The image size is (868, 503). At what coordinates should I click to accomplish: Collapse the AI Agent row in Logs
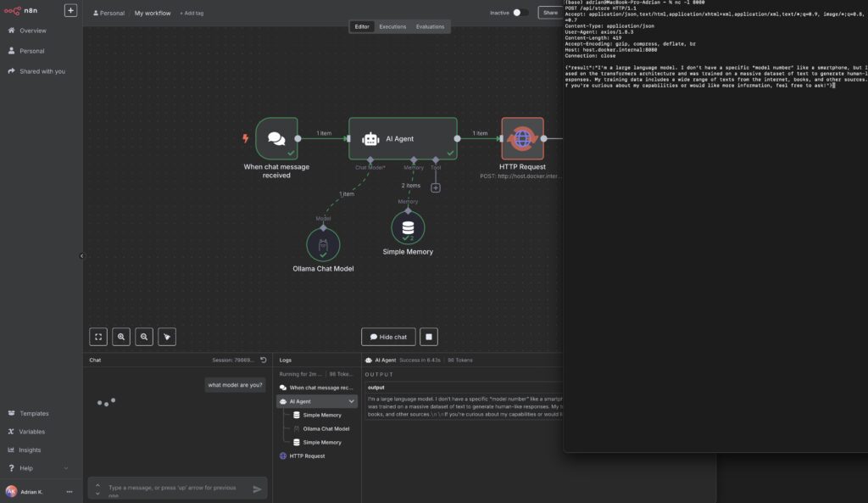pos(351,401)
